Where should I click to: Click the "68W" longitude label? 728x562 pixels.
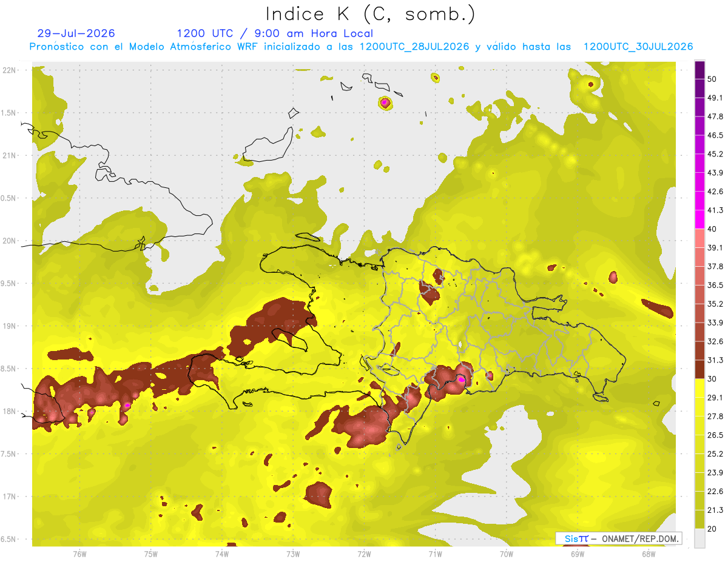pyautogui.click(x=648, y=554)
